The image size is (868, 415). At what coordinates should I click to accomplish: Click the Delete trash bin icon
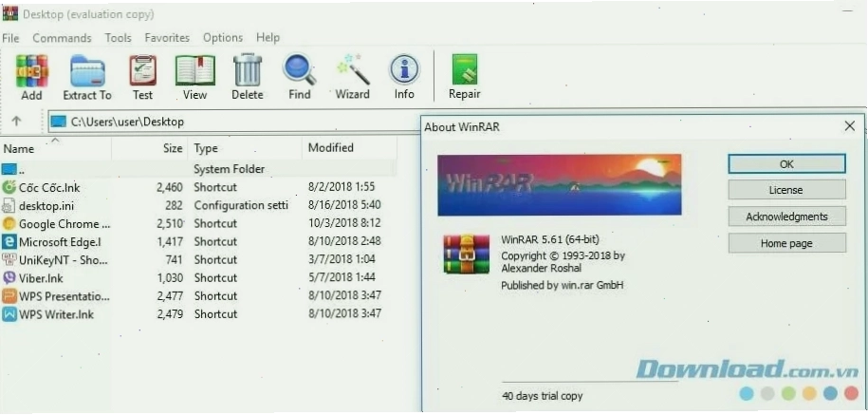tap(248, 70)
